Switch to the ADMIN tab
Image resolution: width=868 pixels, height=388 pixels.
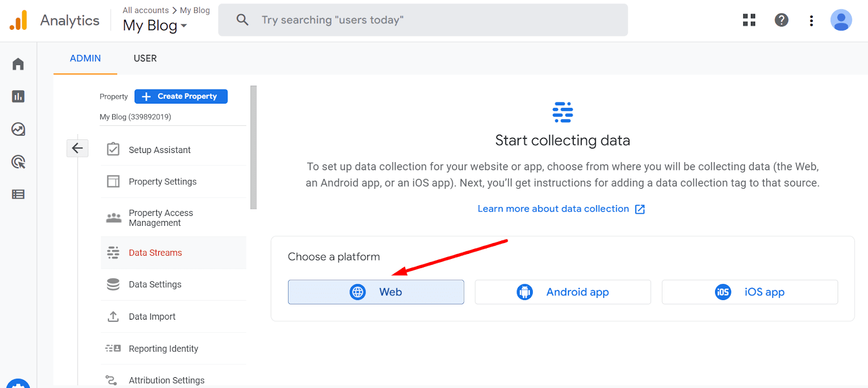85,58
